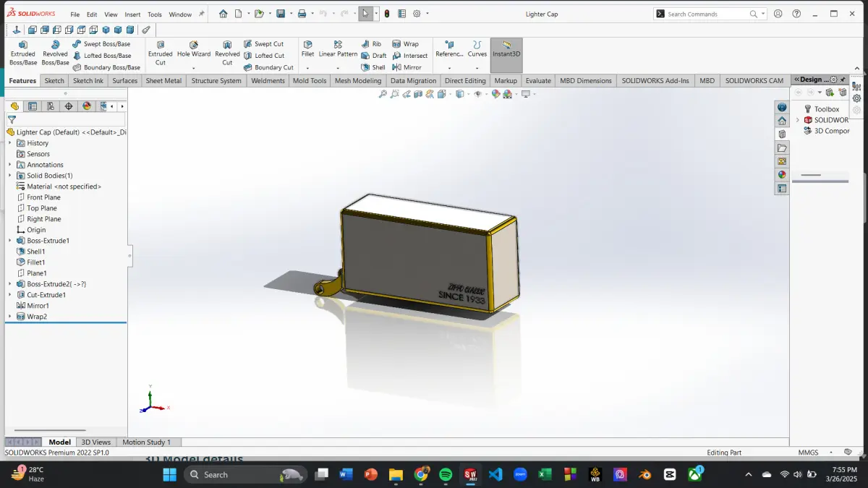Viewport: 868px width, 488px height.
Task: Select Shell1 in feature tree
Action: [35, 252]
